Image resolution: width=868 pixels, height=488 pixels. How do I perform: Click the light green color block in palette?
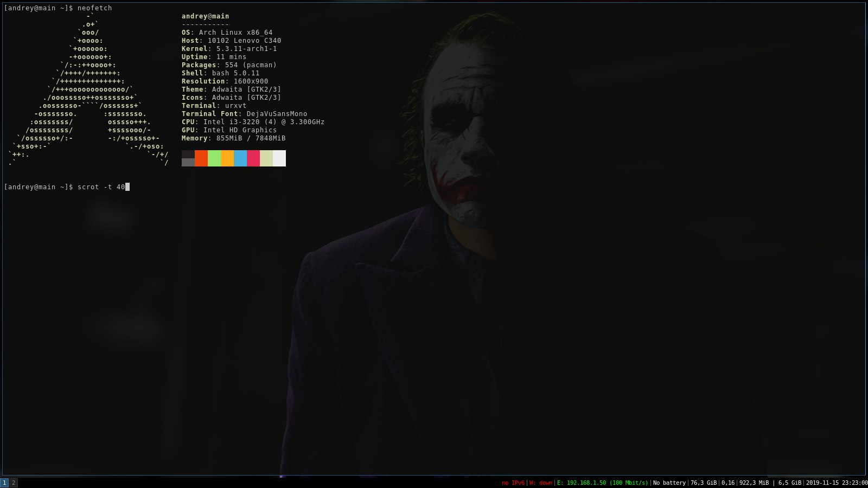point(214,158)
